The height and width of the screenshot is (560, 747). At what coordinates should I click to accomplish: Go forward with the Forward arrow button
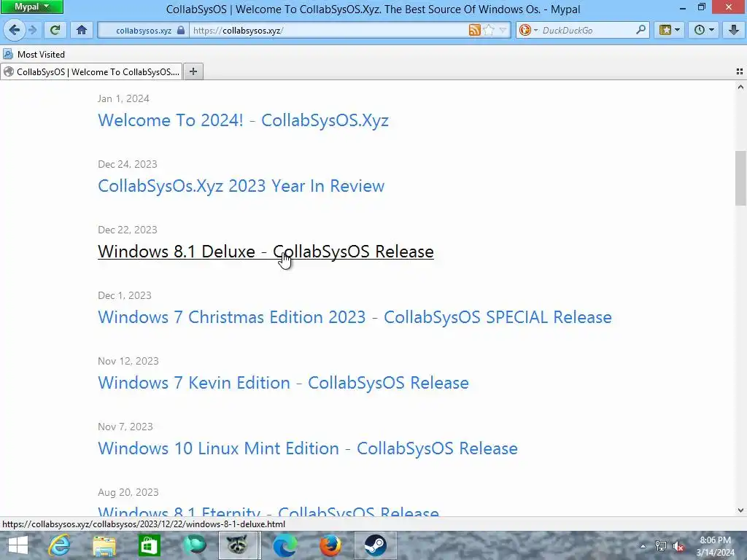point(32,30)
